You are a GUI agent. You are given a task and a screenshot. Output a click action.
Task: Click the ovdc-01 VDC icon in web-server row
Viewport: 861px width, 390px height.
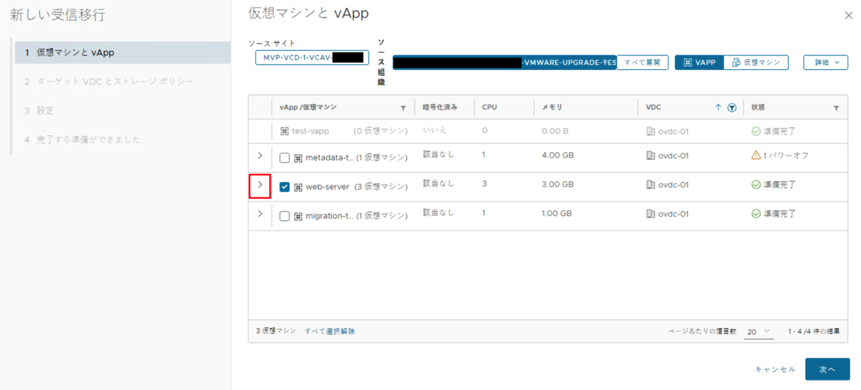[x=651, y=185]
